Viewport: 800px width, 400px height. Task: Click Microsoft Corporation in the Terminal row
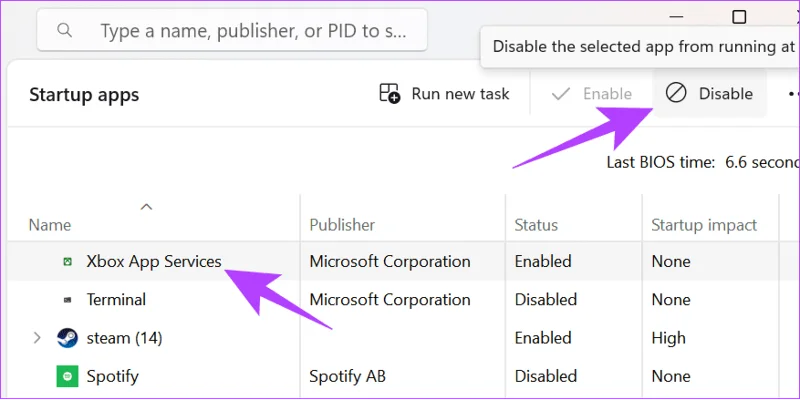pyautogui.click(x=390, y=299)
